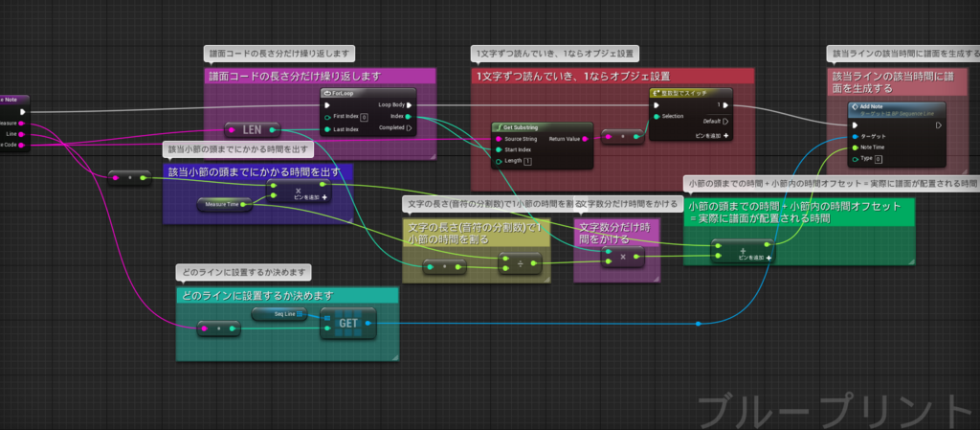This screenshot has height=430, width=980.
Task: Select the どのラインに設置するか決めます comment header
Action: [x=287, y=296]
